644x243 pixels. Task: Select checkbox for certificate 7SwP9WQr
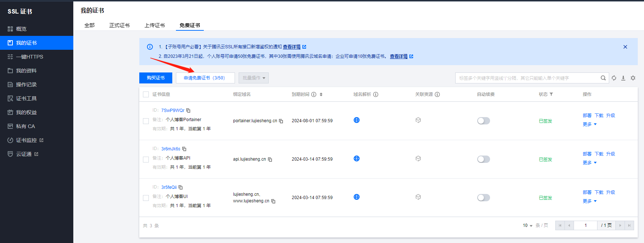point(146,121)
